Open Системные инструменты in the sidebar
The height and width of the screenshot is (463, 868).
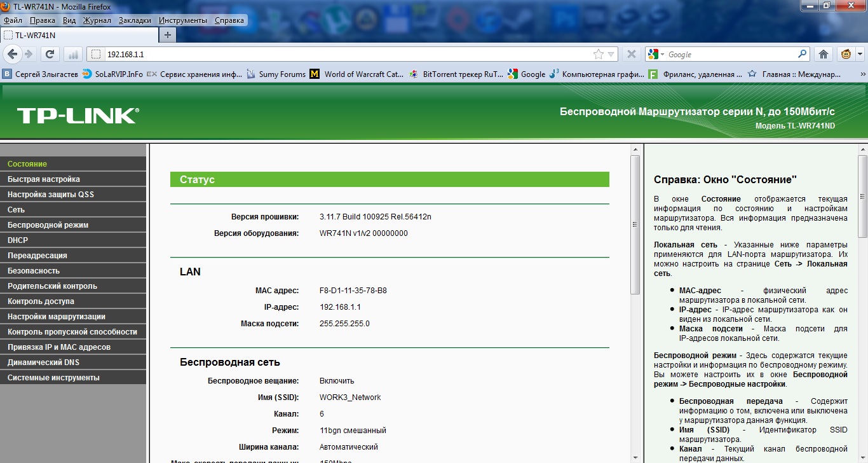point(53,378)
